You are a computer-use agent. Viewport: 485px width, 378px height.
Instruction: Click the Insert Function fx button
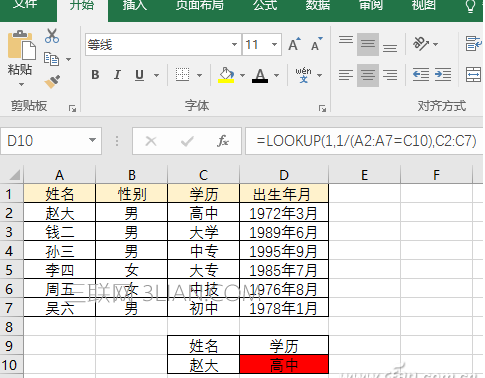pos(223,141)
